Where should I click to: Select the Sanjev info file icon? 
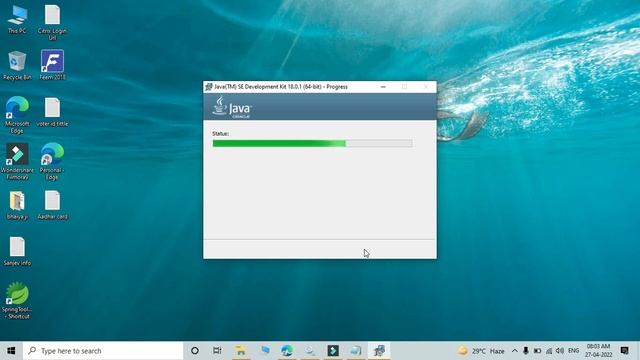(17, 251)
